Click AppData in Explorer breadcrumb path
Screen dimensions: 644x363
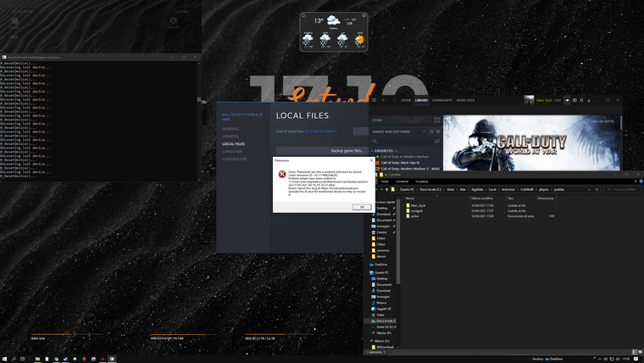(x=477, y=189)
